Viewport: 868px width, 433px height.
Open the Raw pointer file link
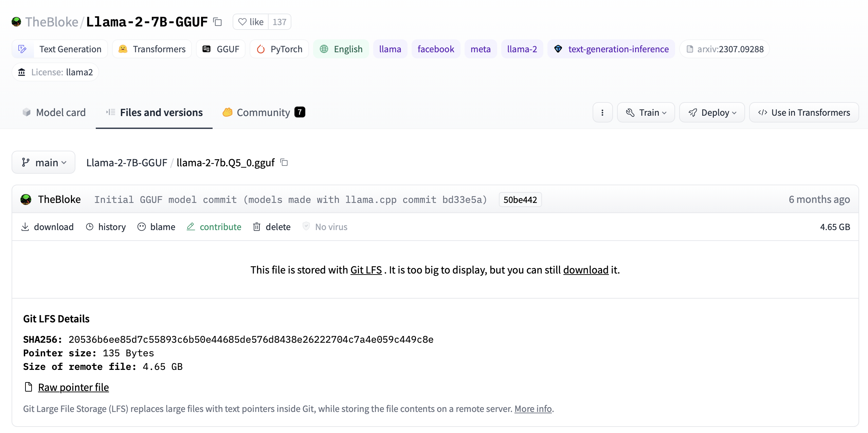coord(73,387)
